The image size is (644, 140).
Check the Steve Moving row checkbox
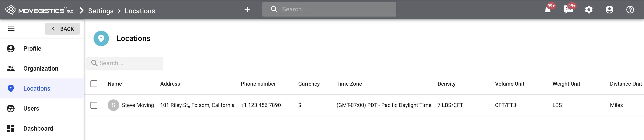coord(94,105)
